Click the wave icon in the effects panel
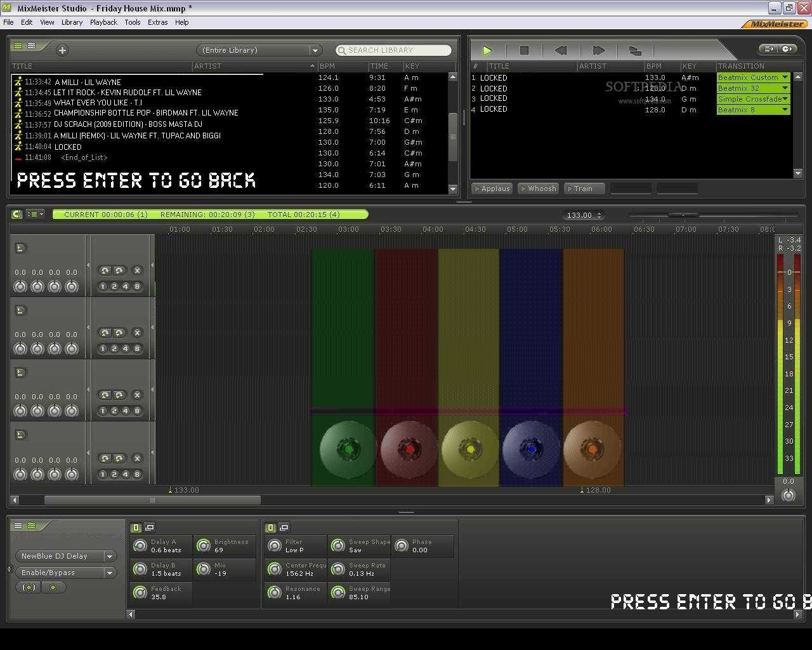Viewport: 812px width, 650px height. tap(31, 526)
